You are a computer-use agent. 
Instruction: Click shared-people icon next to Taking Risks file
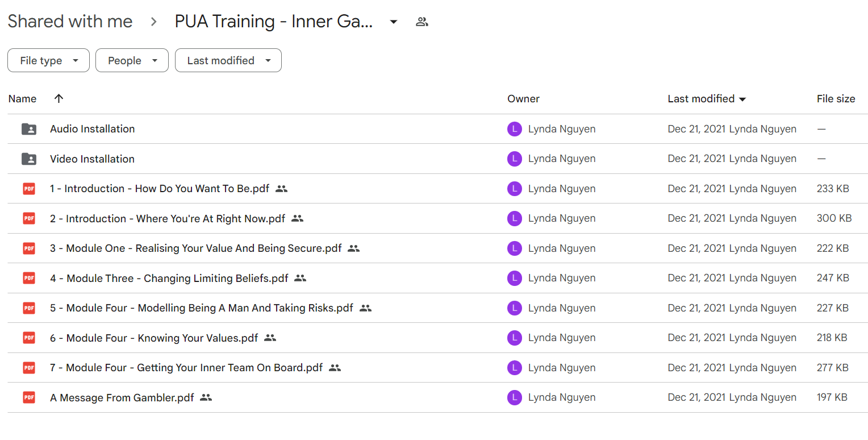[365, 308]
